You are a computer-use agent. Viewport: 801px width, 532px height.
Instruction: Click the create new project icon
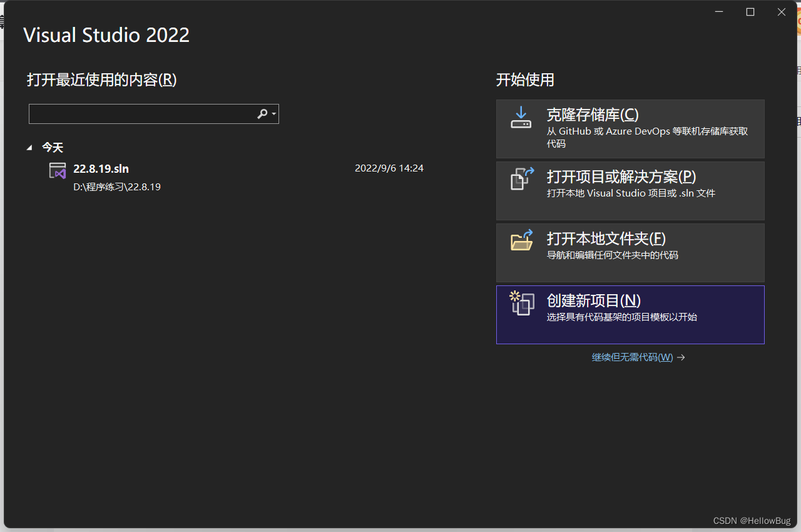coord(522,303)
